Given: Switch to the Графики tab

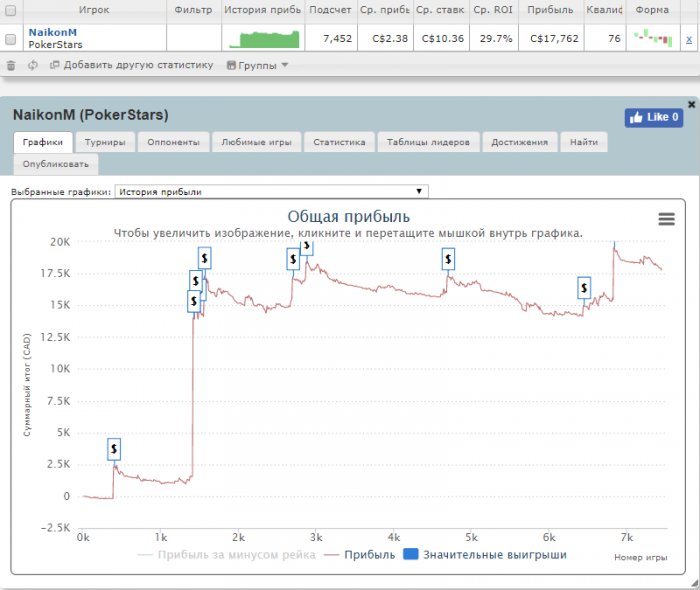Looking at the screenshot, I should tap(43, 142).
